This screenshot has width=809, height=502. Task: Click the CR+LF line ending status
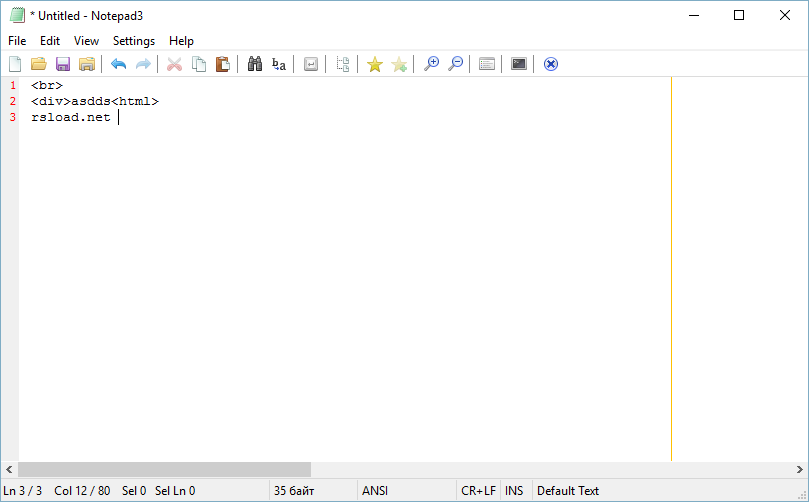[x=478, y=491]
